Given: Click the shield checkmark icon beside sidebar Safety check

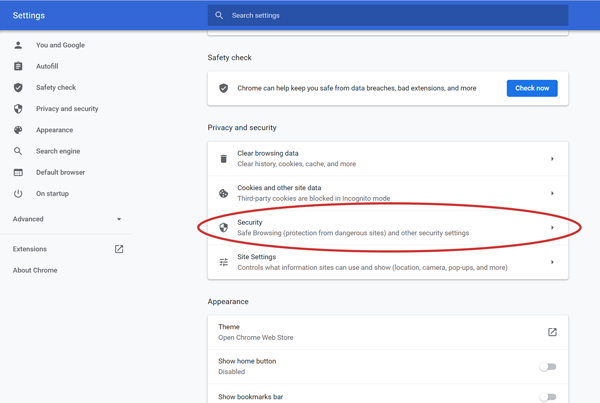Looking at the screenshot, I should [18, 88].
